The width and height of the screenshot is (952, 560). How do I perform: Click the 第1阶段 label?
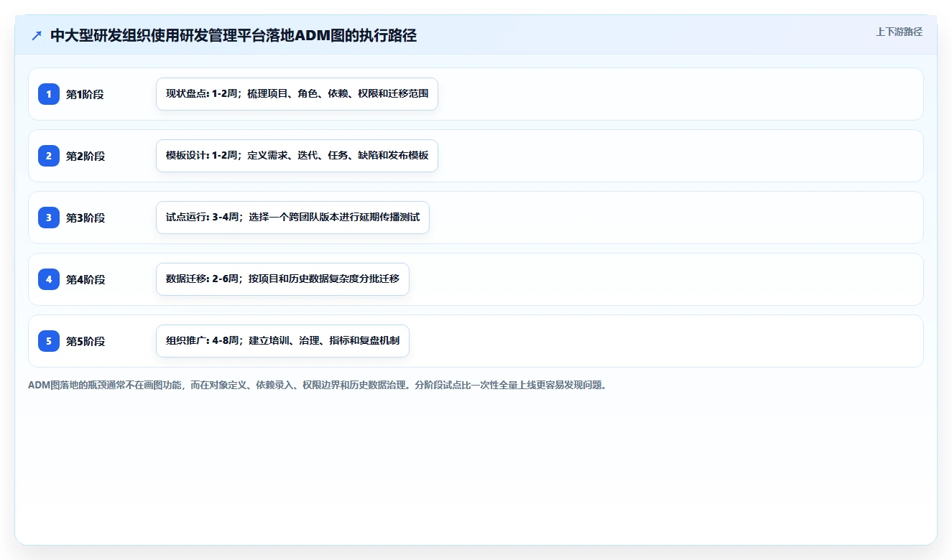pyautogui.click(x=86, y=94)
